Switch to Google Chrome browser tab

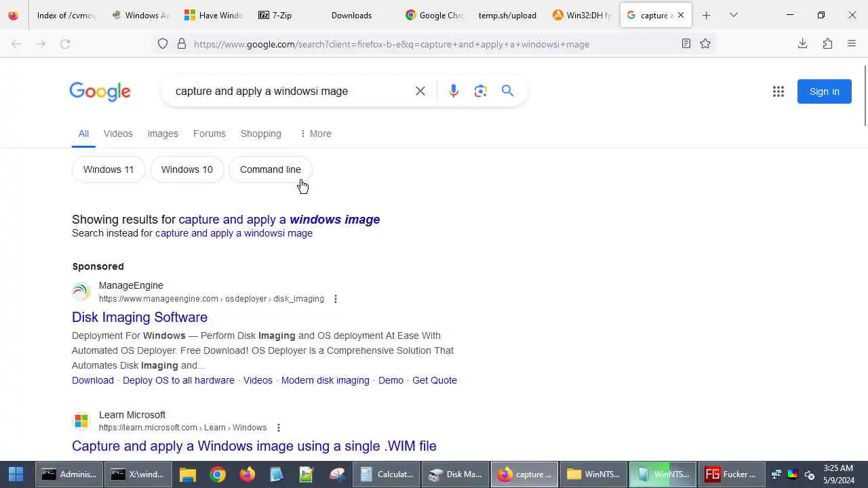(x=434, y=15)
